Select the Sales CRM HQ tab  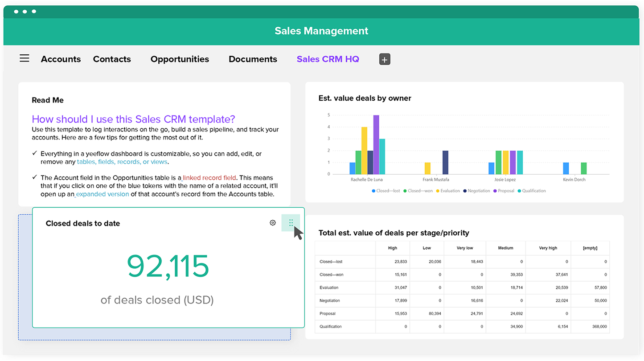(x=328, y=59)
